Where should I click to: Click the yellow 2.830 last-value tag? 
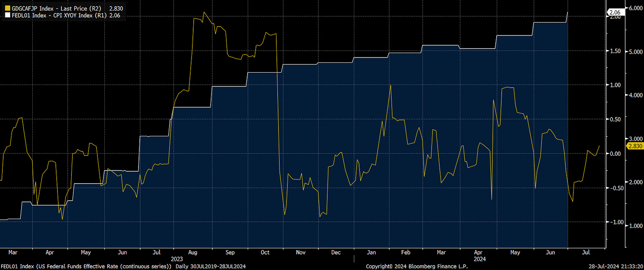point(635,146)
